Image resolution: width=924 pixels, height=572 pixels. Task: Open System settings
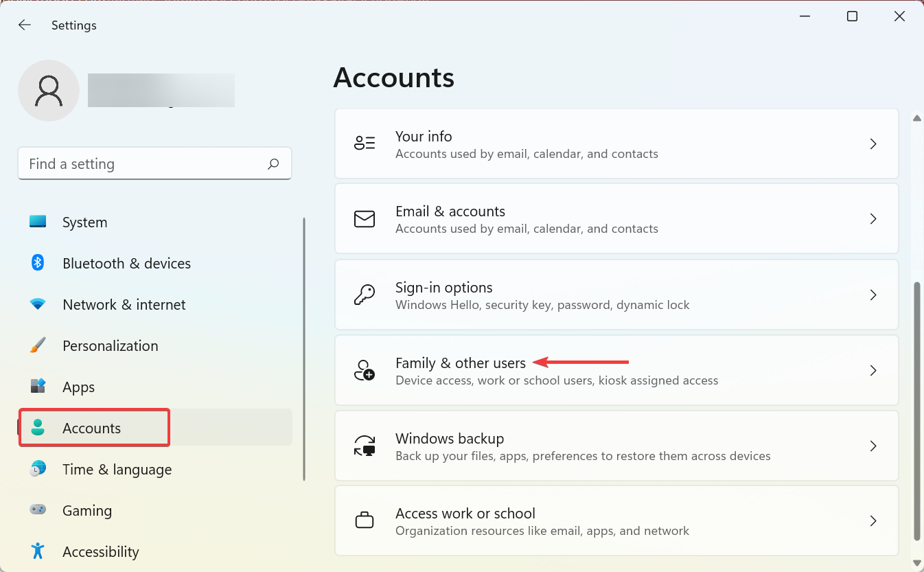pyautogui.click(x=155, y=222)
